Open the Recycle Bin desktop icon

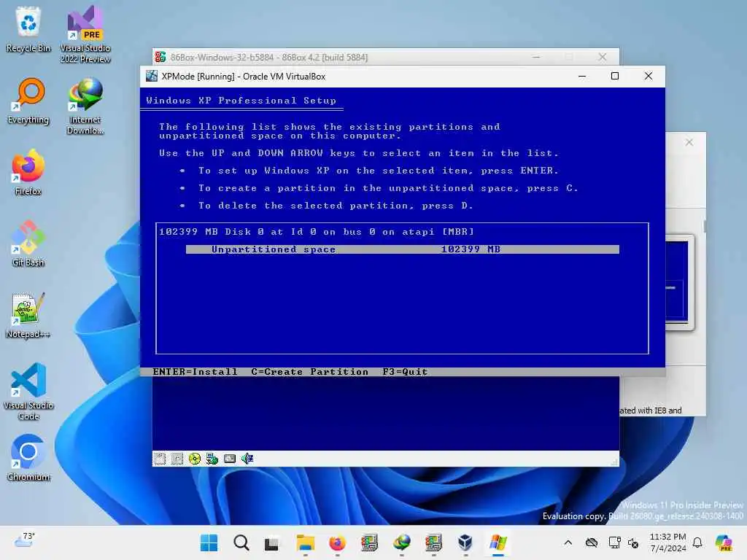tap(28, 29)
